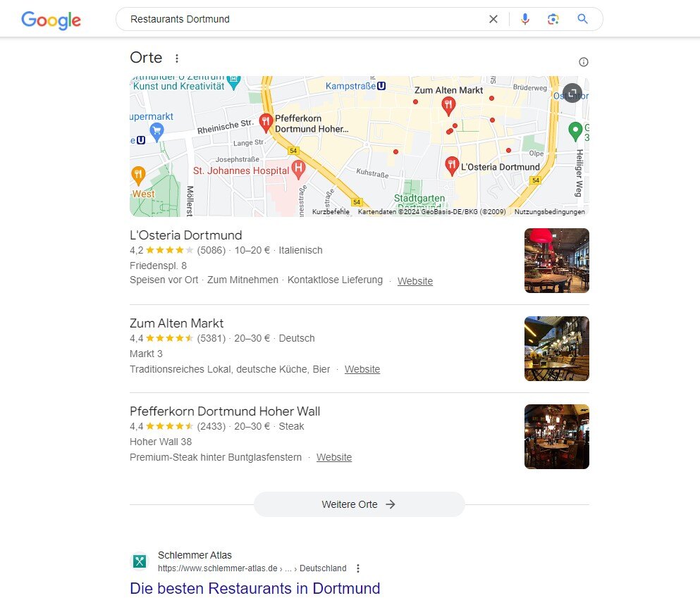Expand more places via Weitere Orte

(360, 504)
